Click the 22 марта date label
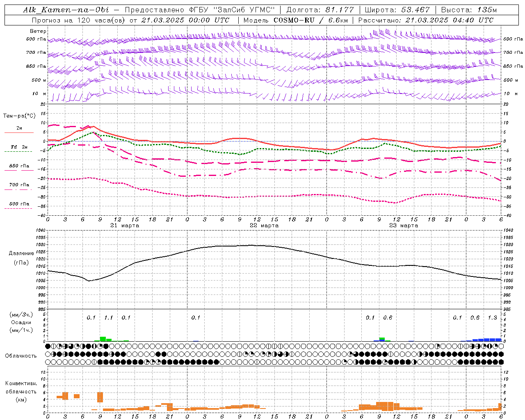Screen dimensions: 525x420 264,226
